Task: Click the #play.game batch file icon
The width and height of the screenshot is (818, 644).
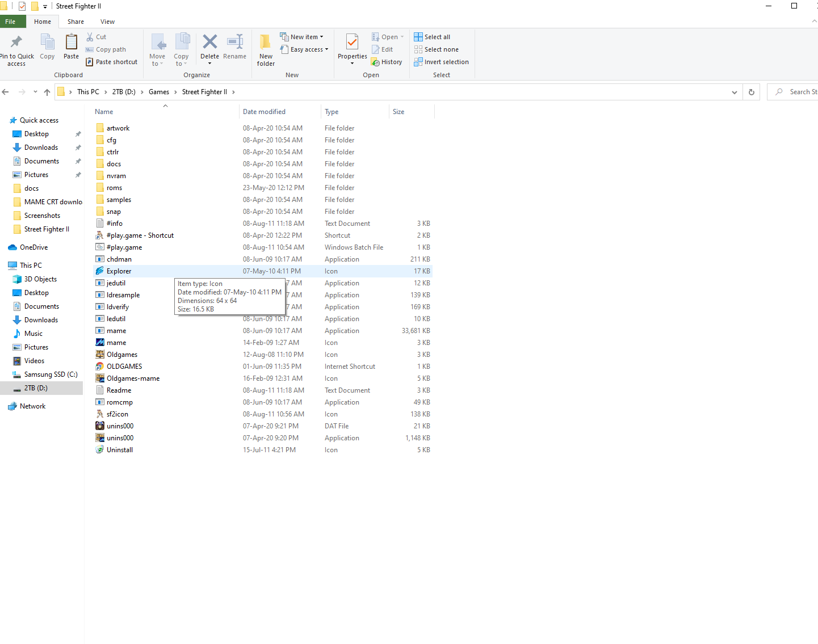Action: [100, 247]
